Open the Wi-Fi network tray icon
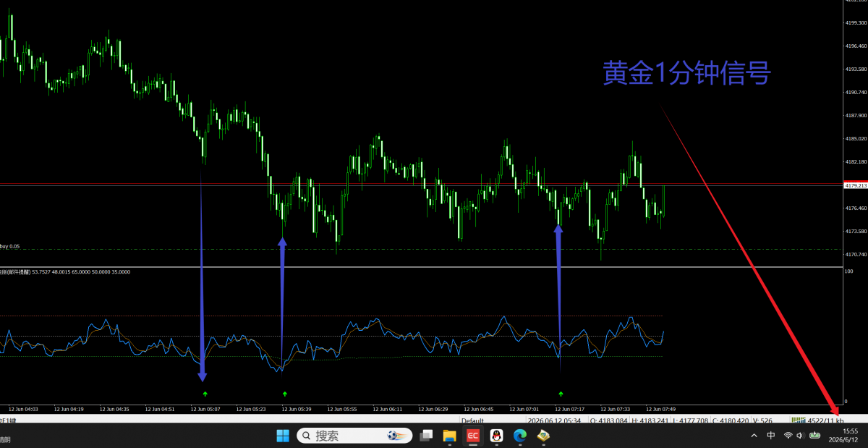The image size is (868, 448). [788, 436]
